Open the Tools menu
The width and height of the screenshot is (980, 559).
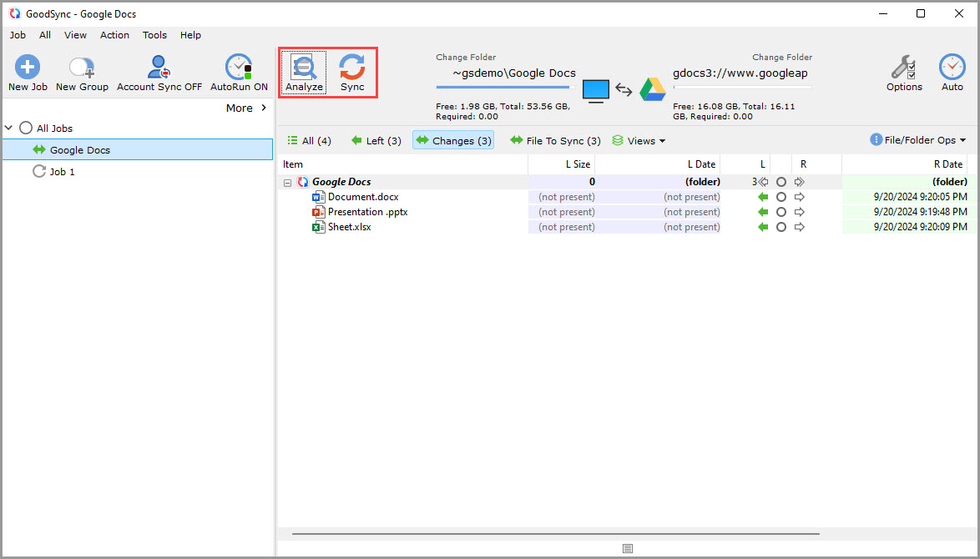[154, 35]
